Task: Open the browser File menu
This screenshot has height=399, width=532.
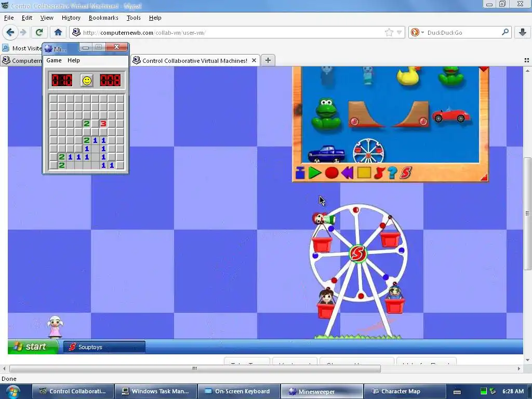Action: coord(9,18)
